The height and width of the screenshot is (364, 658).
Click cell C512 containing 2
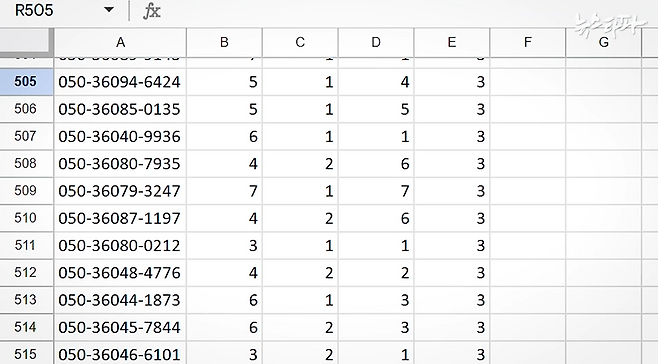300,273
